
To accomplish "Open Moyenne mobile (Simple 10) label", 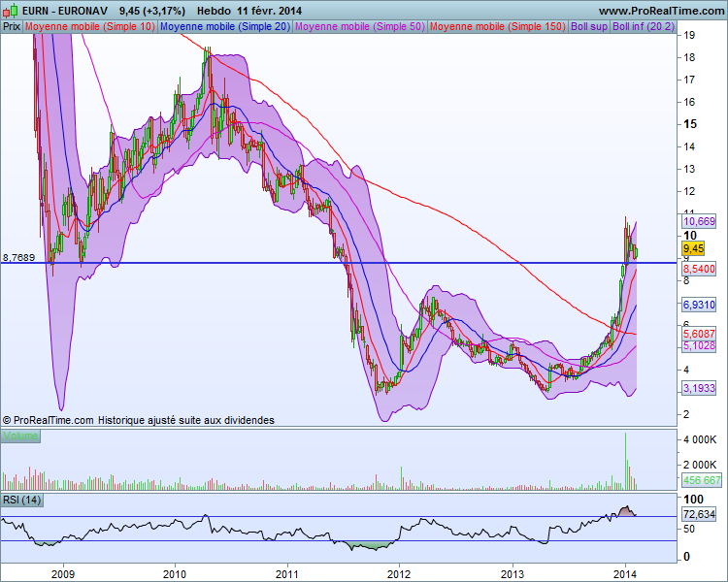I will tap(90, 26).
